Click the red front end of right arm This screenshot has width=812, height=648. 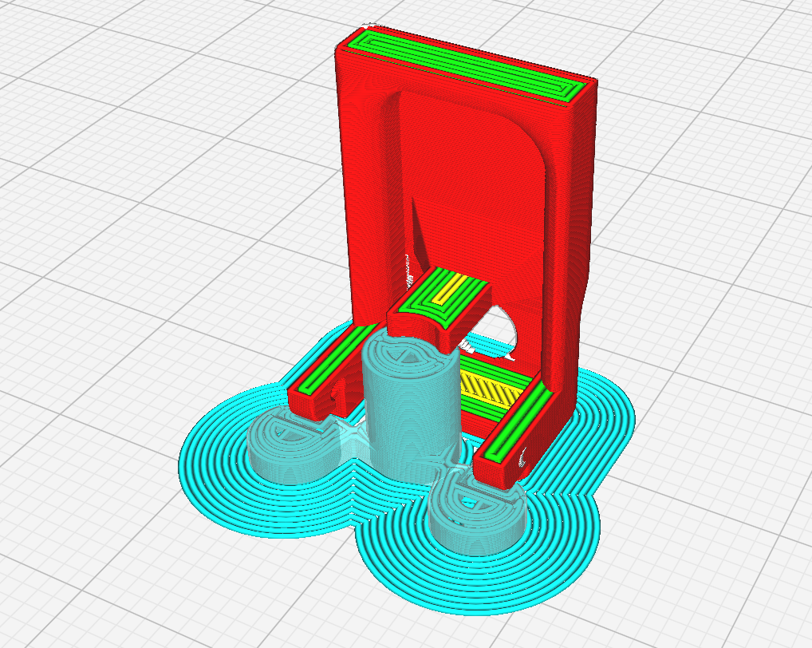pyautogui.click(x=495, y=472)
